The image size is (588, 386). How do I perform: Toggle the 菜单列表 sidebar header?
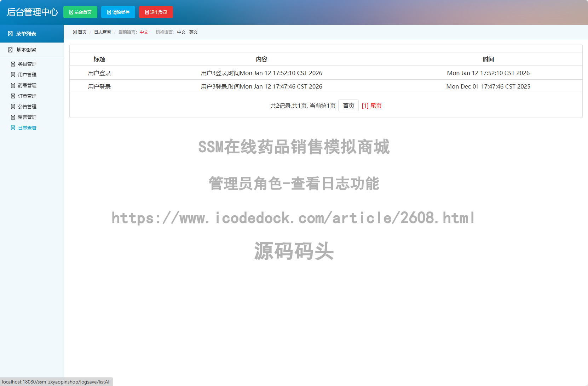(x=26, y=34)
